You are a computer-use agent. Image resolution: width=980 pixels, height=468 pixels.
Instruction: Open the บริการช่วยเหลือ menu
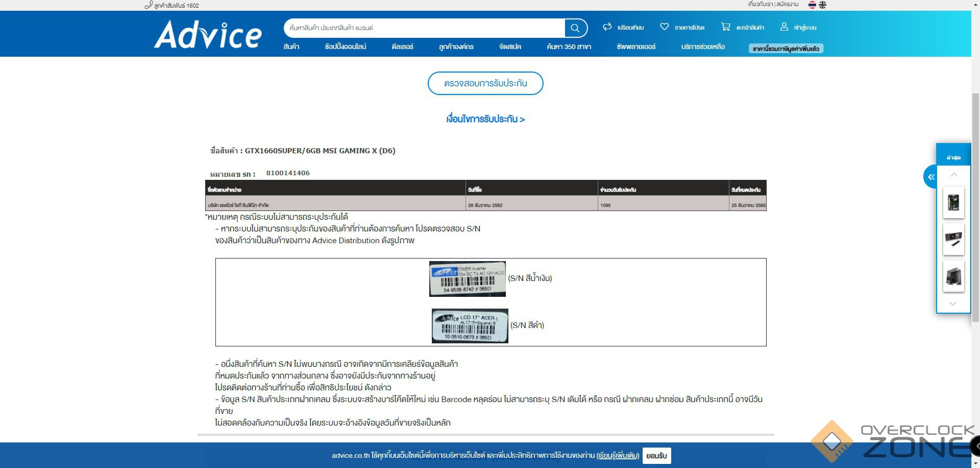tap(703, 46)
